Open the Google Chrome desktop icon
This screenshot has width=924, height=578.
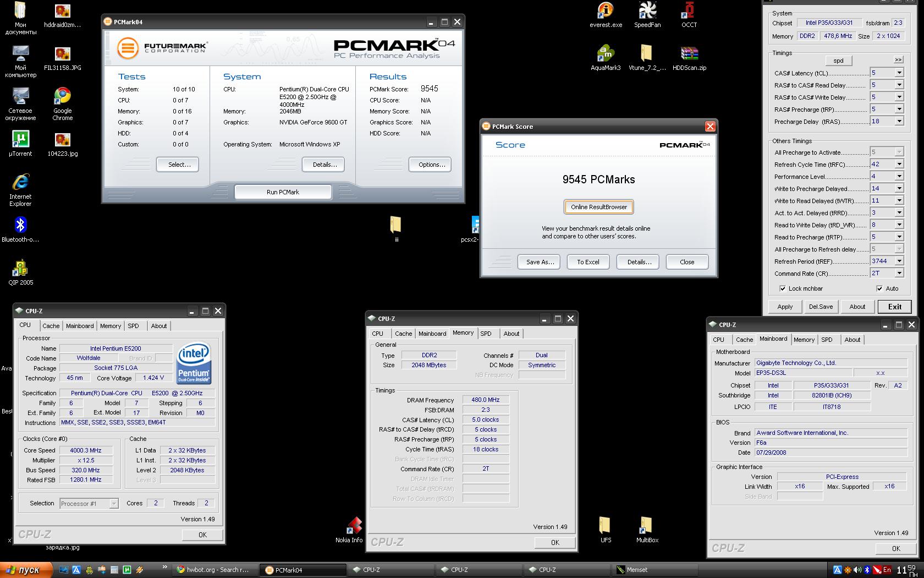[62, 104]
